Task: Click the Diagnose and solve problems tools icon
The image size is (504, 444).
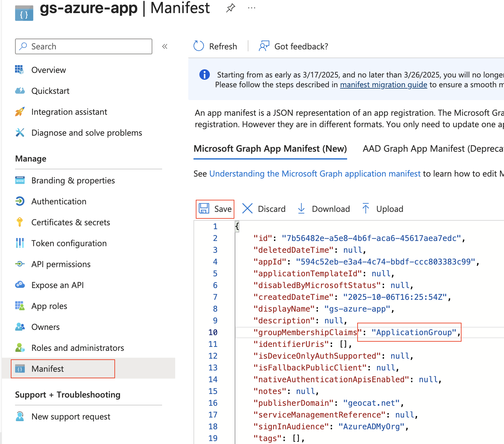Action: coord(20,132)
